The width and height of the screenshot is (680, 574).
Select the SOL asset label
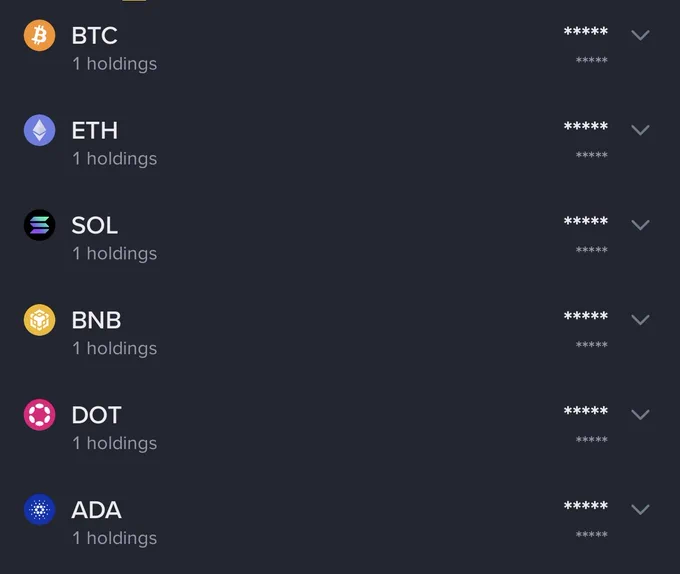95,225
